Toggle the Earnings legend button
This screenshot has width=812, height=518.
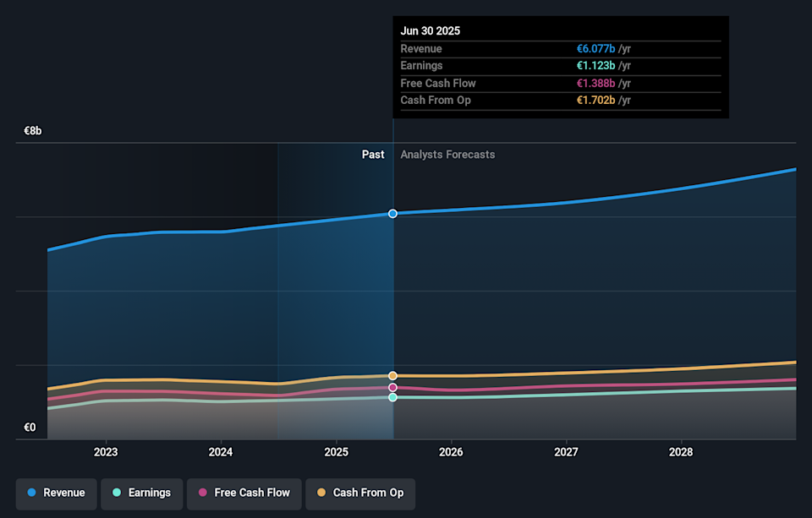[x=142, y=493]
